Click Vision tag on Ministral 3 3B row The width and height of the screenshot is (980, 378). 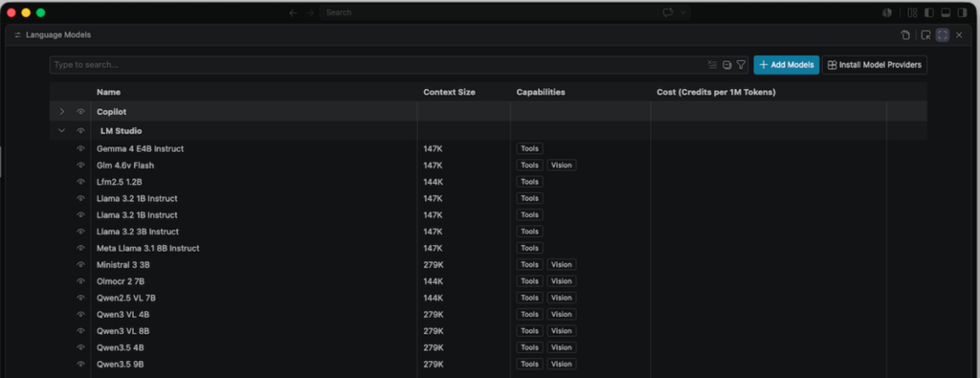[x=561, y=264]
